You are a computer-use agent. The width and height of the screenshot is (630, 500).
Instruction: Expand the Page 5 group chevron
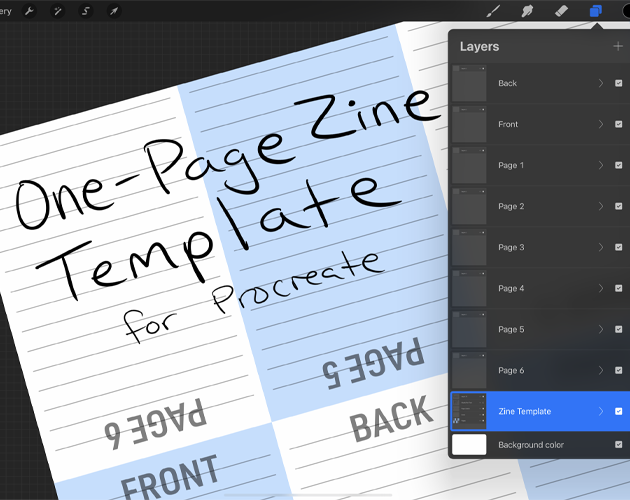[601, 329]
